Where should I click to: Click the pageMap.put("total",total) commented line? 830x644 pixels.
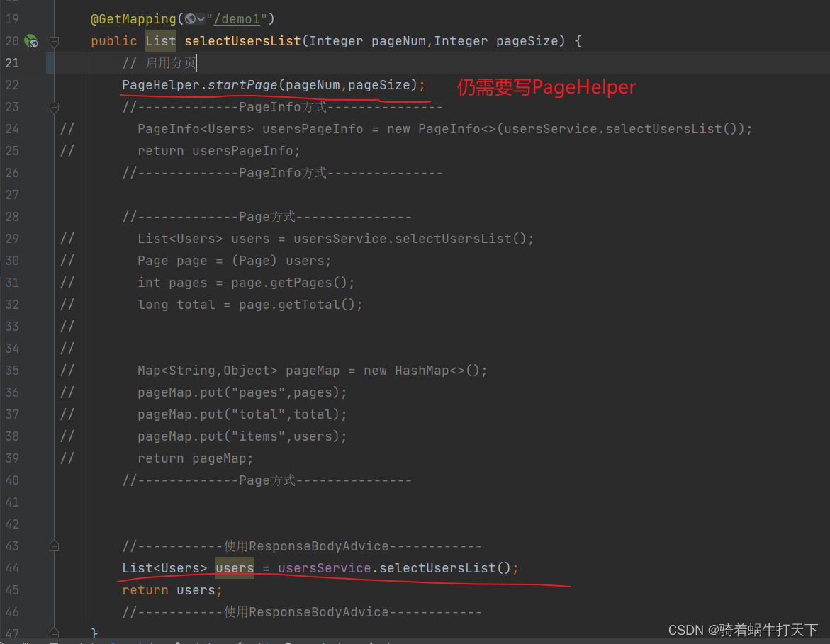tap(241, 414)
